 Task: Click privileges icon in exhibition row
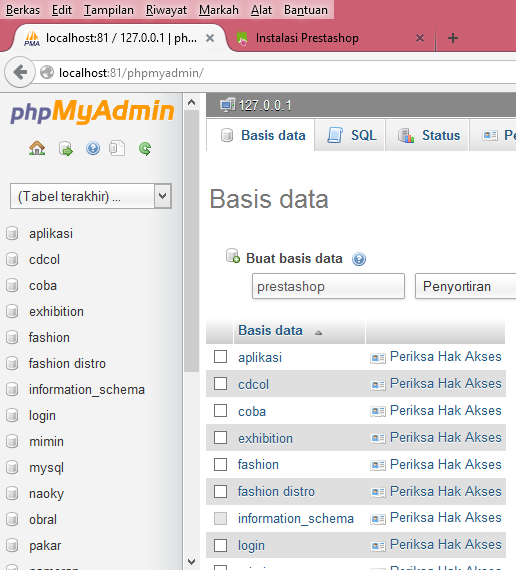tap(378, 439)
